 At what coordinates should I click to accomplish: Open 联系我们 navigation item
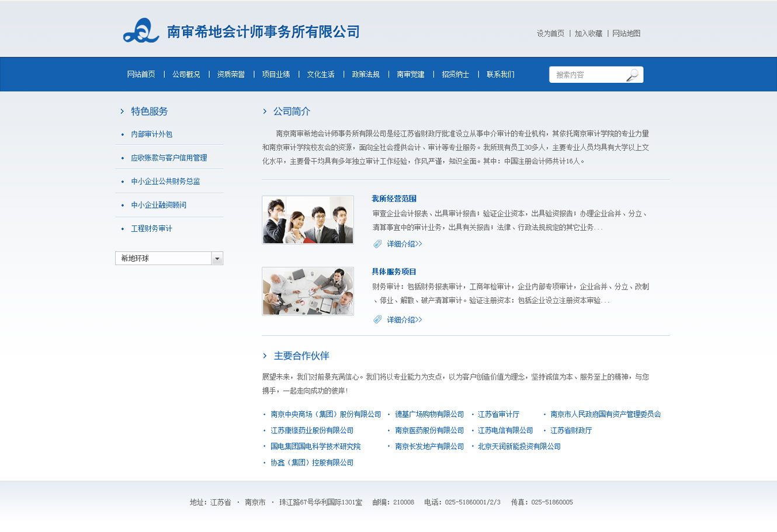click(500, 75)
